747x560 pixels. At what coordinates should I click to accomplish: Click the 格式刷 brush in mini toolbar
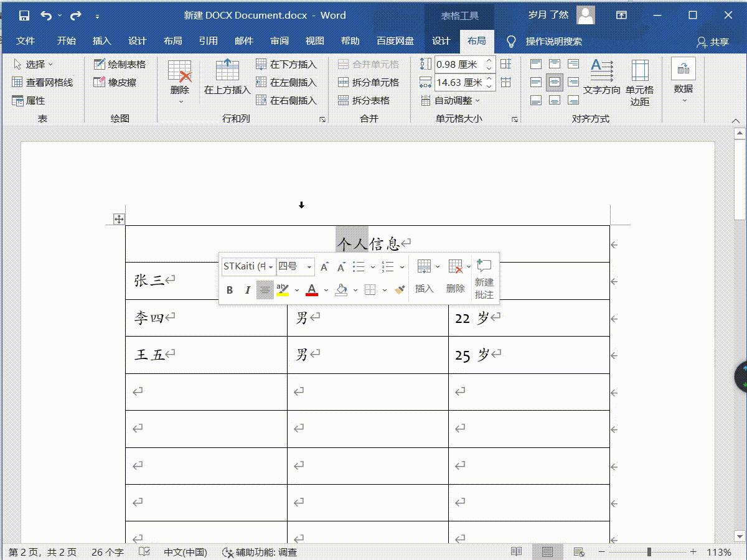(400, 289)
